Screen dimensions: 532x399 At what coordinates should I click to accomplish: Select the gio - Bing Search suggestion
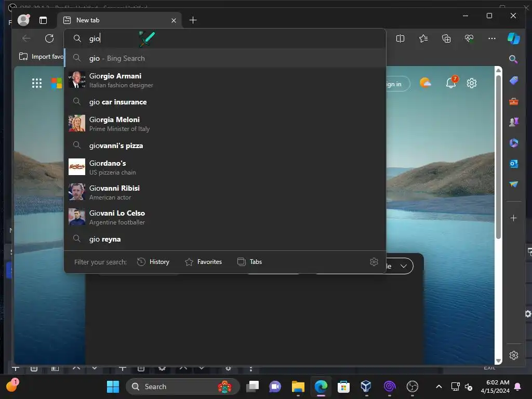coord(224,58)
